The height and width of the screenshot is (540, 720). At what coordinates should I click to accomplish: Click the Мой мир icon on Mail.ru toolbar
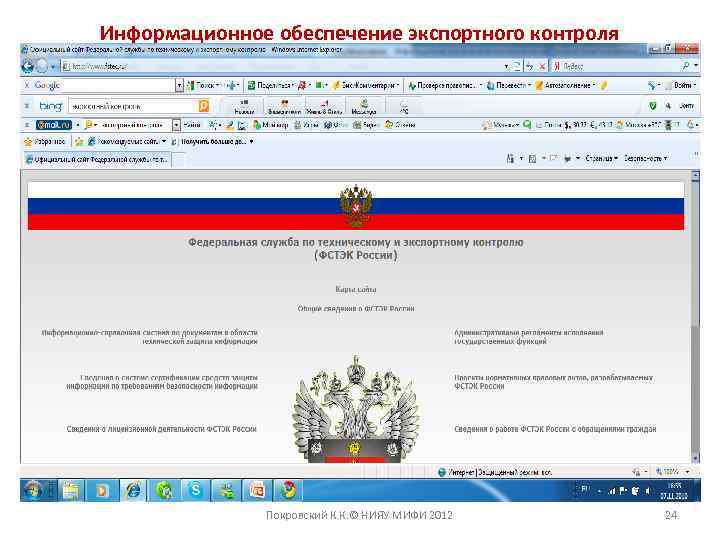coord(270,125)
